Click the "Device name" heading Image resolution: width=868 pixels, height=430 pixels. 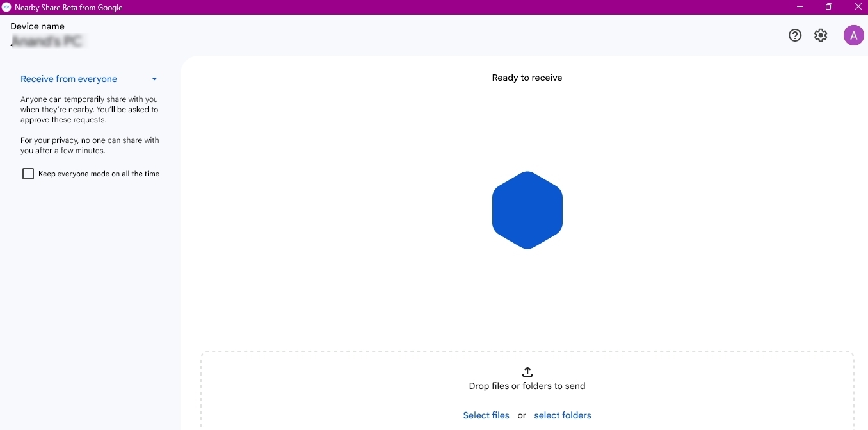pos(38,26)
